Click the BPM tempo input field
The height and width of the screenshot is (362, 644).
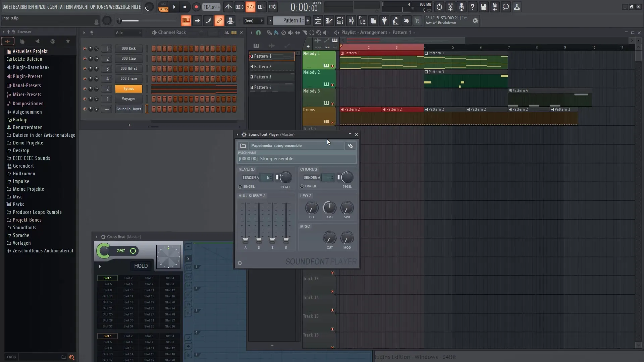pos(210,7)
